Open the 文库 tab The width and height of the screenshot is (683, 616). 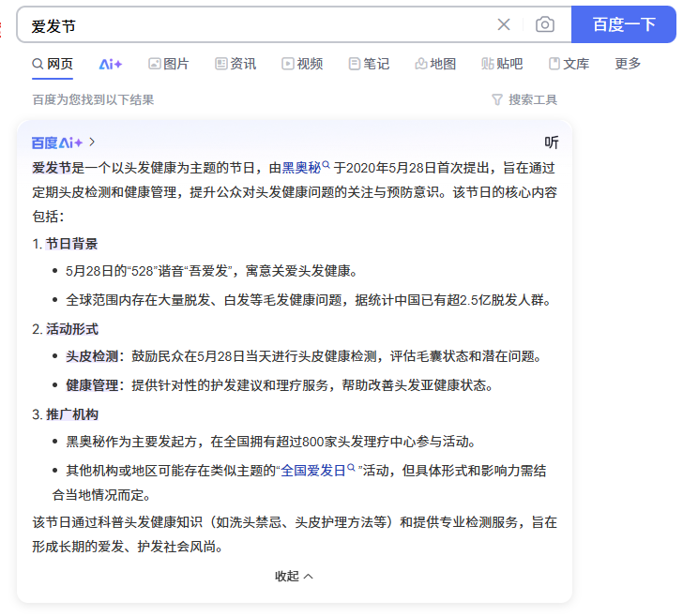click(x=569, y=64)
